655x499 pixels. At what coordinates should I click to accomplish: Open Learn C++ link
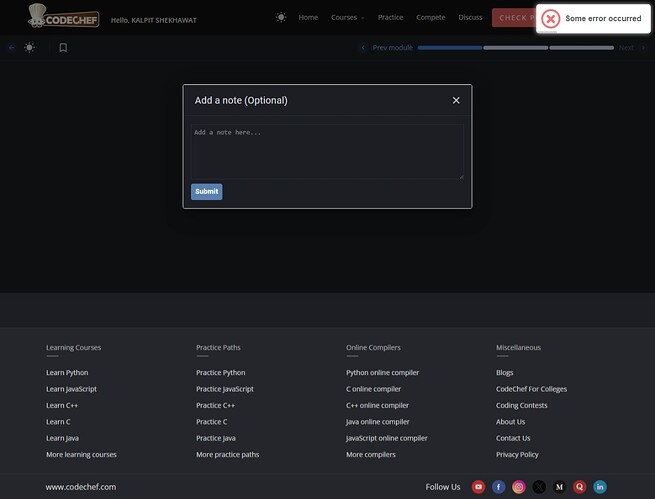[62, 405]
